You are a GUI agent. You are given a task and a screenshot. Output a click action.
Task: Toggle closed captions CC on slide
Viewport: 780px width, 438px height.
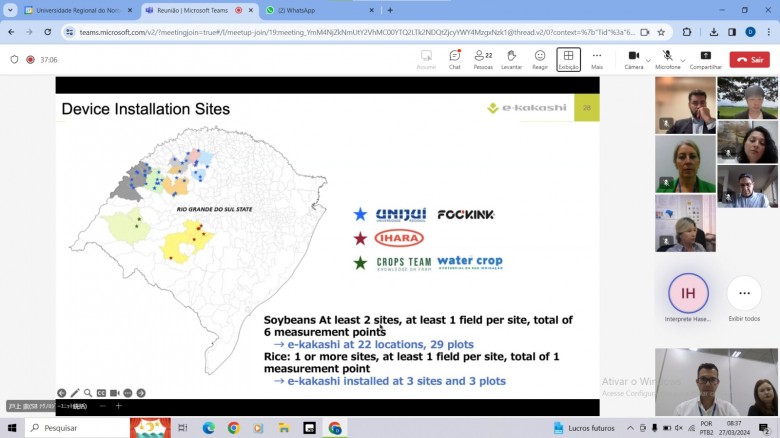coord(101,393)
